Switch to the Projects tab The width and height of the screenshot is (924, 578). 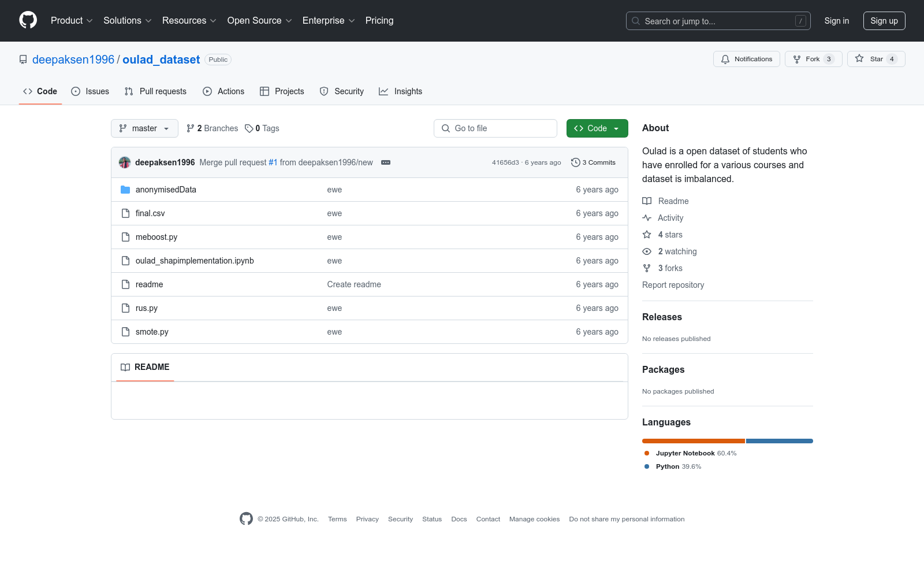pyautogui.click(x=282, y=91)
